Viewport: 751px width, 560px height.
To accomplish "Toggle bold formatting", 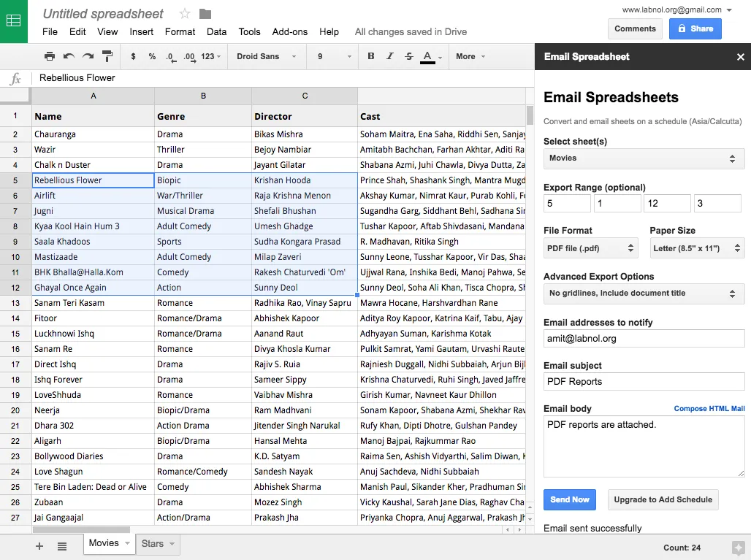I will [x=370, y=56].
